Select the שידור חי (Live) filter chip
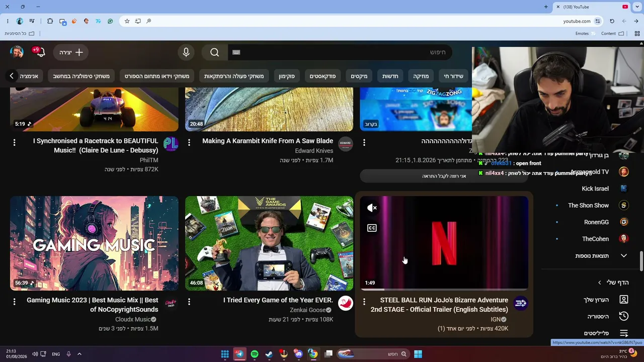 453,76
